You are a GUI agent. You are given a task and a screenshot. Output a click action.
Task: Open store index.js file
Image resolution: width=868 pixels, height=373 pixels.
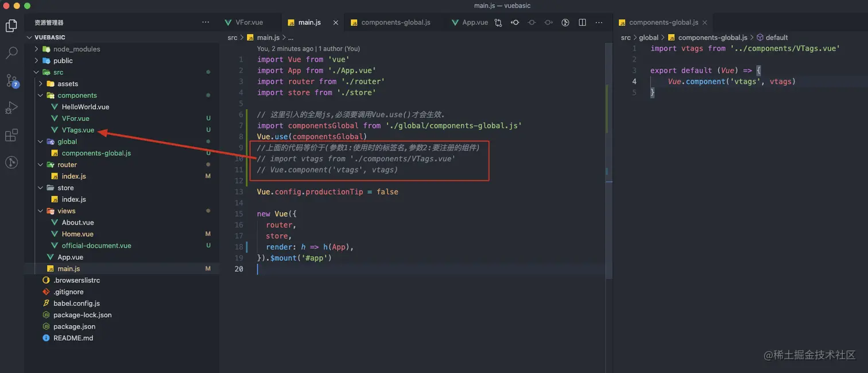pos(74,199)
